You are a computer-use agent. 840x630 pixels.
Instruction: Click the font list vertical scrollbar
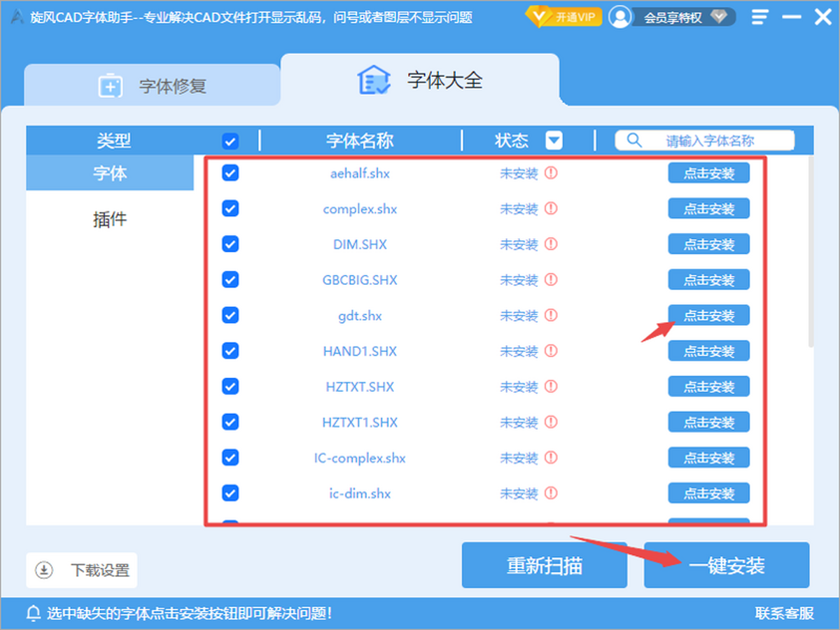pyautogui.click(x=811, y=252)
